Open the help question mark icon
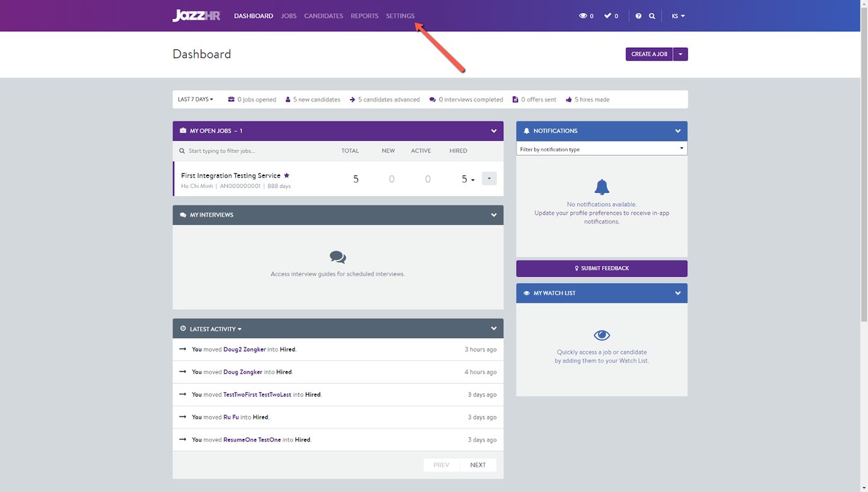Viewport: 868px width, 492px height. coord(638,16)
